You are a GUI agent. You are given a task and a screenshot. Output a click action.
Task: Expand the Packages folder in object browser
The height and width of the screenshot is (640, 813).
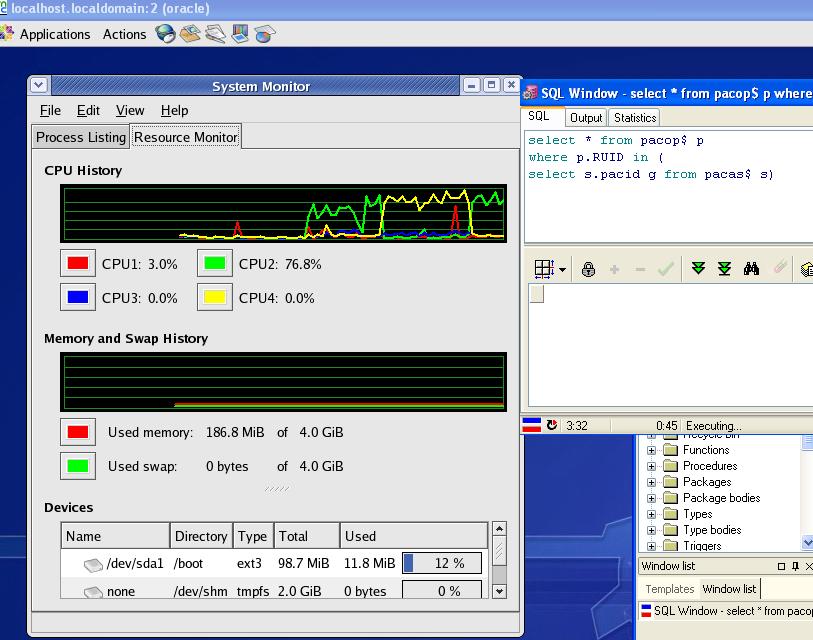pyautogui.click(x=651, y=482)
